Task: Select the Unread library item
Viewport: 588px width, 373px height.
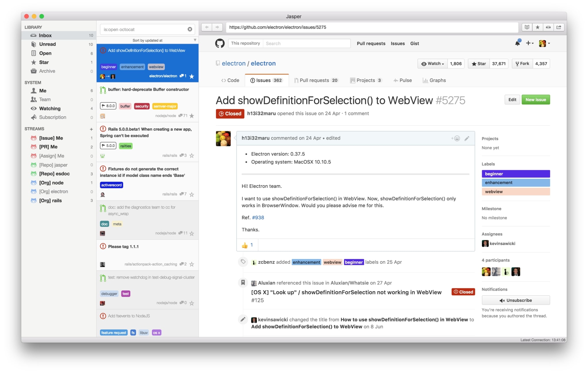Action: (47, 44)
